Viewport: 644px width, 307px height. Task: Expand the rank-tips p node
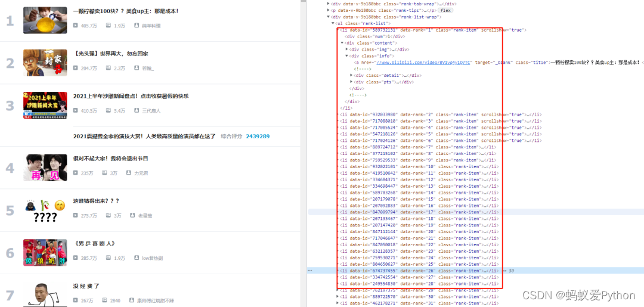[x=328, y=10]
